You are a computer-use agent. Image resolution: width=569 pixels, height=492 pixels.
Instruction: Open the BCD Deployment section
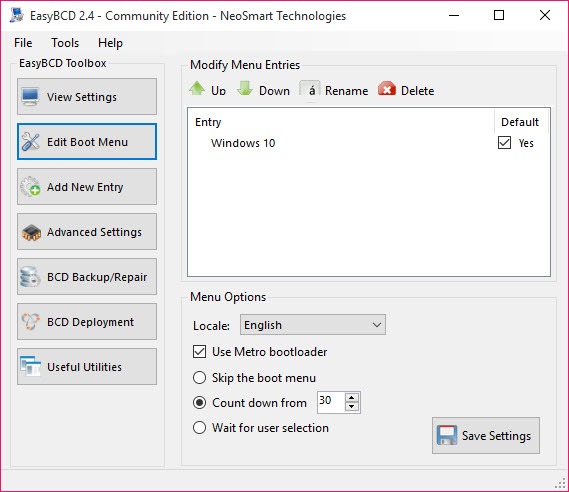87,322
